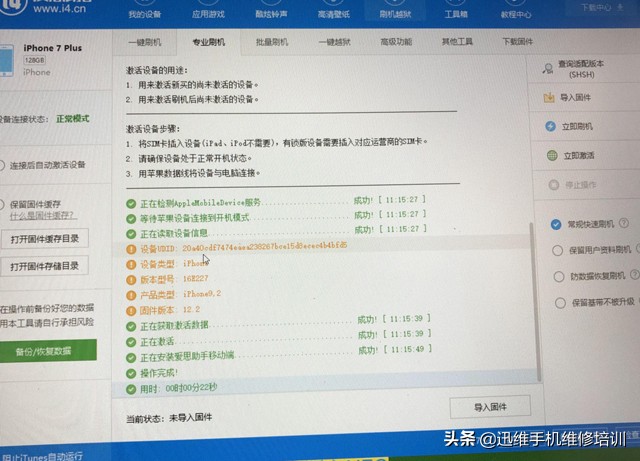This screenshot has height=461, width=640.
Task: Click the orange icon beside 设备UDID
Action: tap(131, 249)
